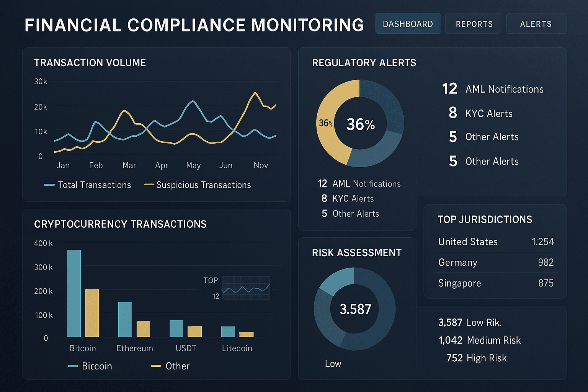Click the TOP mini sparkline chart
The image size is (588, 392).
point(246,288)
